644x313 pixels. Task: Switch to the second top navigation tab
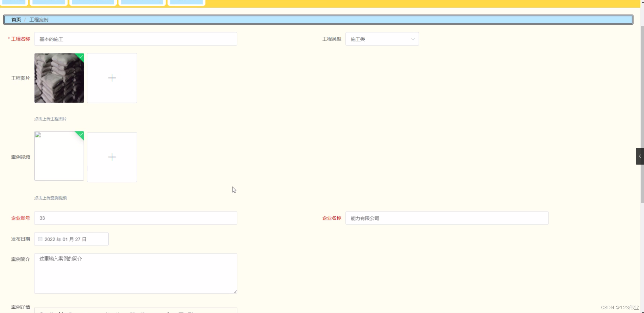pyautogui.click(x=49, y=2)
